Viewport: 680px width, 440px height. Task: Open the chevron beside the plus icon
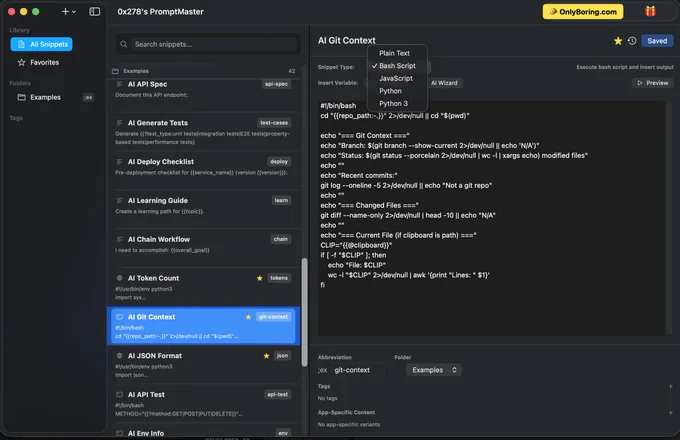click(74, 12)
